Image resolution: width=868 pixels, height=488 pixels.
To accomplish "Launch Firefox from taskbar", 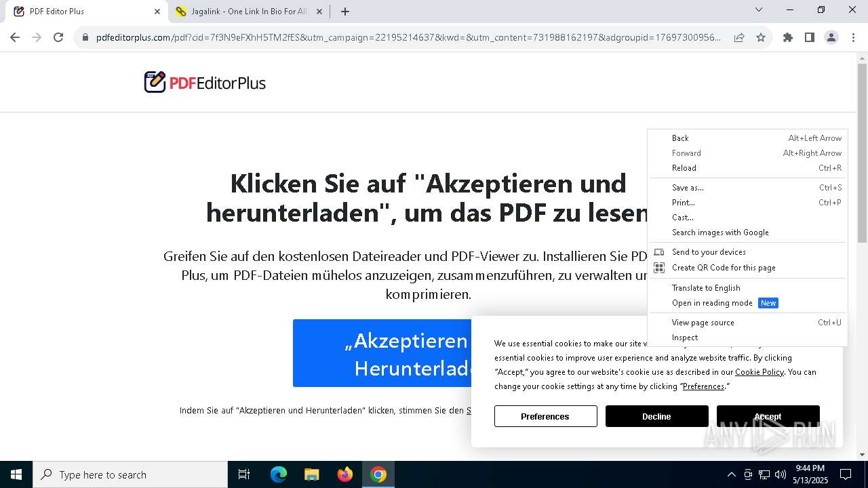I will pos(345,474).
